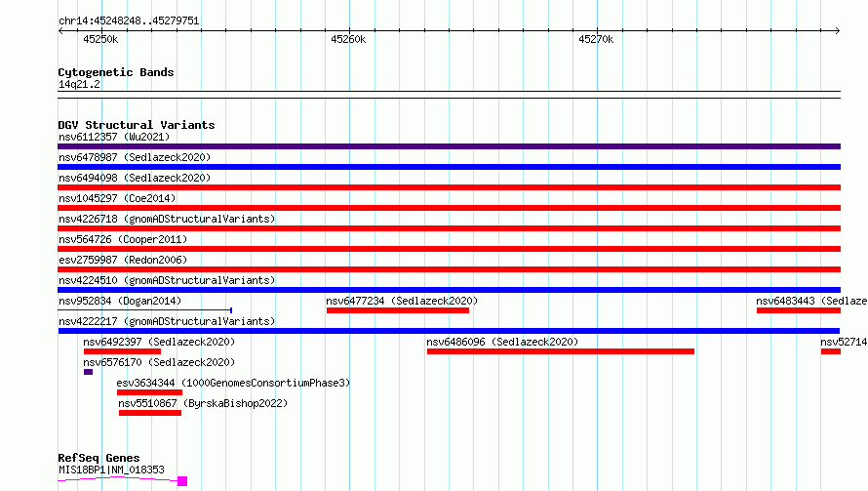Click the blue nsv6478987 variant bar
Screen dimensions: 868x491
[449, 167]
